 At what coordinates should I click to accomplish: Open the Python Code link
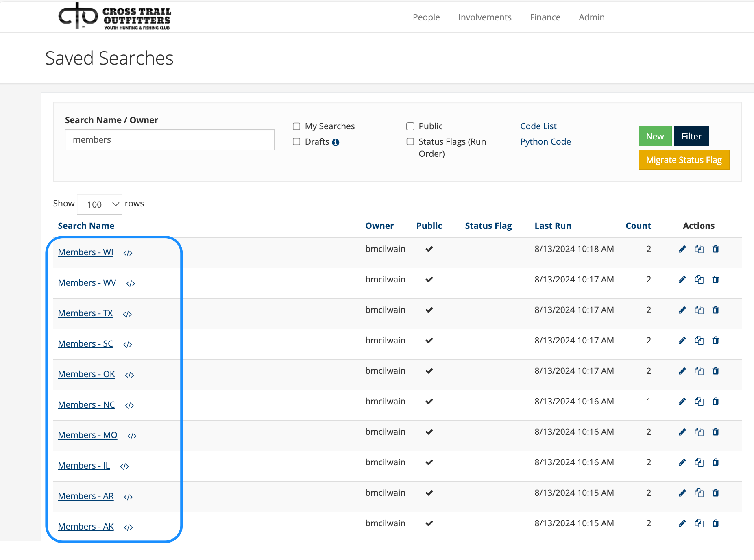tap(545, 142)
